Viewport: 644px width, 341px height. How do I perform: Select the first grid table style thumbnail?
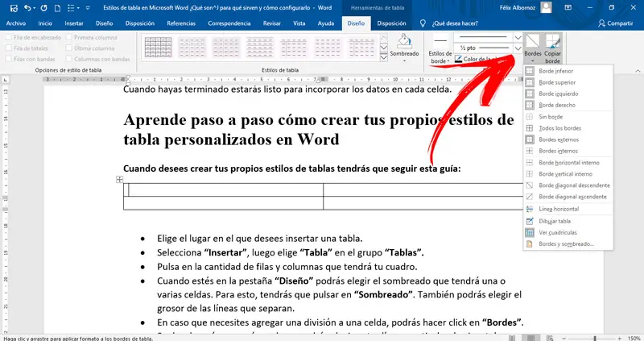point(158,48)
